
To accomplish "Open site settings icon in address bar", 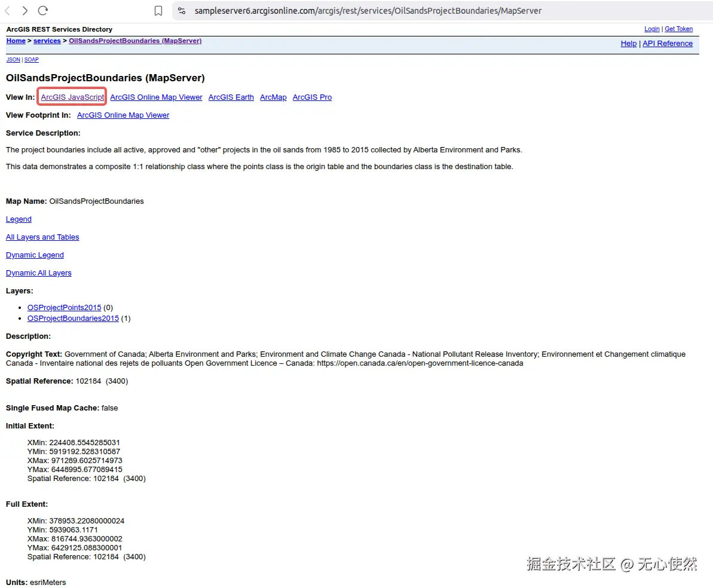I will [x=182, y=11].
